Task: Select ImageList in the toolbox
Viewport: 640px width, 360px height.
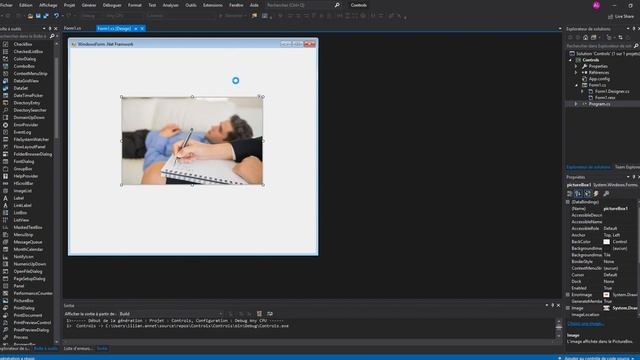Action: pyautogui.click(x=22, y=191)
